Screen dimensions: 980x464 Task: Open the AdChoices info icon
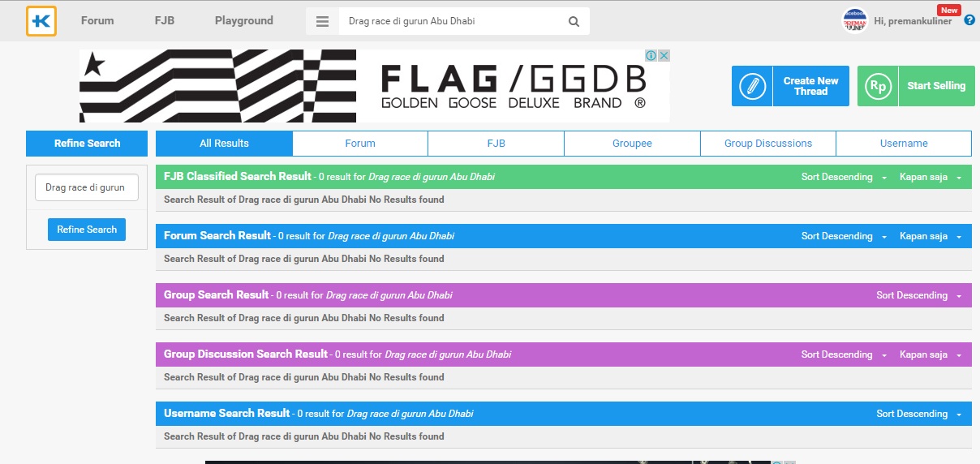pos(651,55)
